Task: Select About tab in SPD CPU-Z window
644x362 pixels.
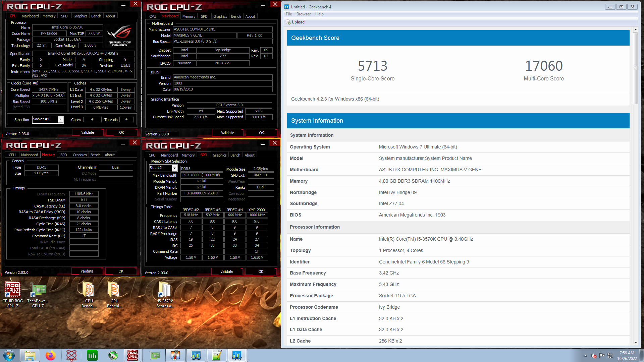Action: [250, 155]
